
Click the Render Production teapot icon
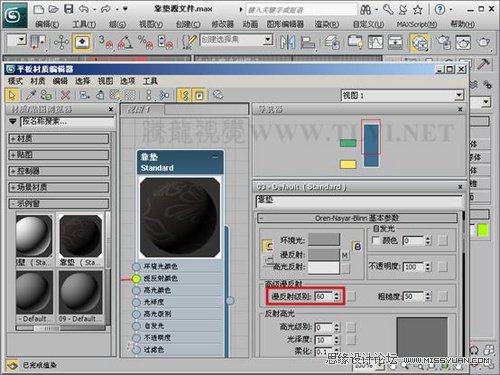coord(483,42)
